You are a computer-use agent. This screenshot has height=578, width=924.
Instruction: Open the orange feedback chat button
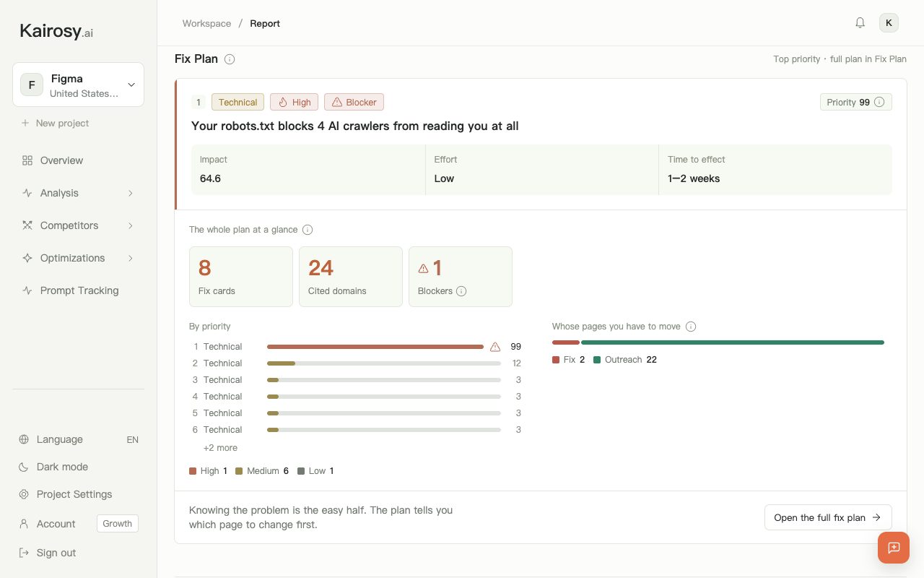coord(894,548)
